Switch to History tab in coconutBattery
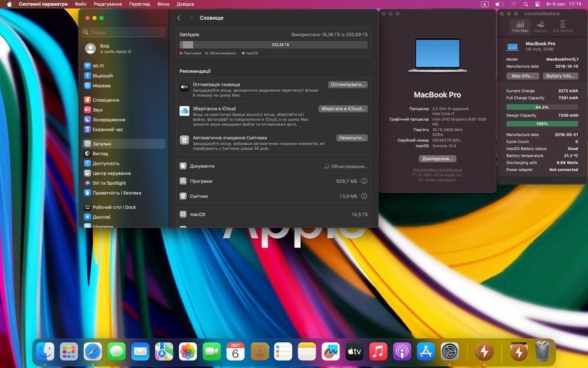 (x=541, y=26)
